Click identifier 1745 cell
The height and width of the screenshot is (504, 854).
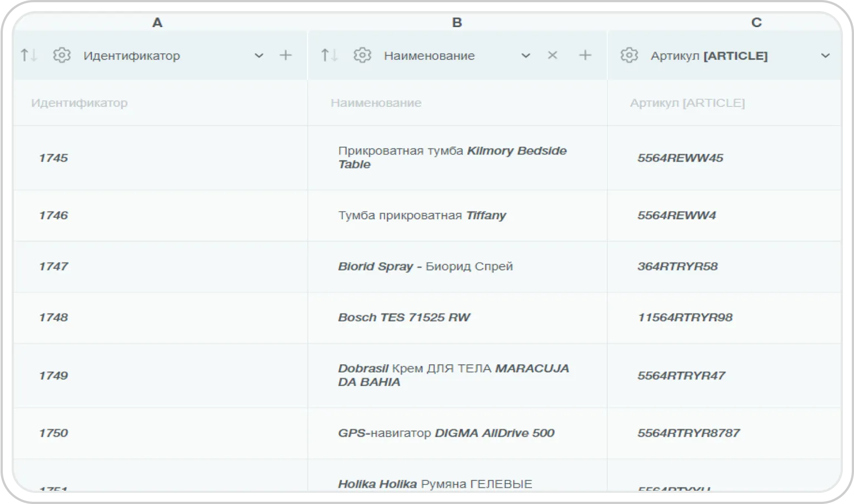coord(53,158)
